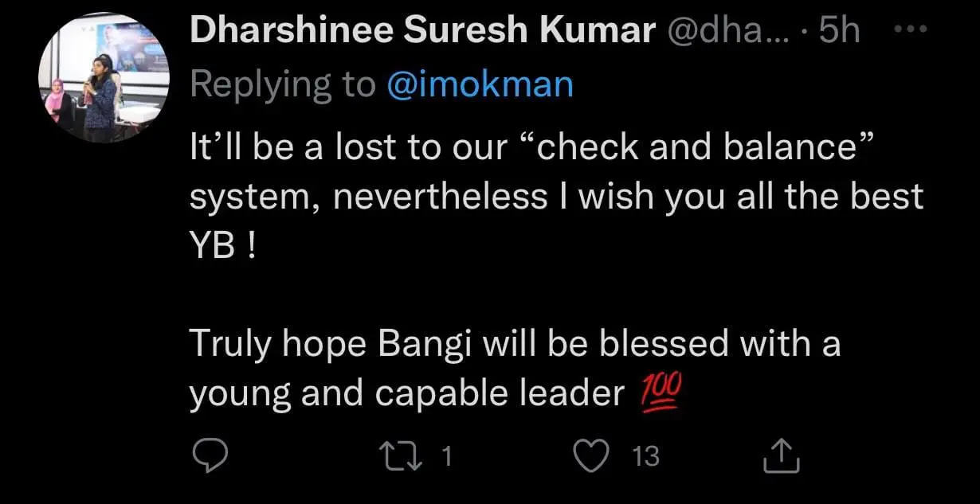Screen dimensions: 980x504
Task: Open the @imokman mention link
Action: point(480,85)
